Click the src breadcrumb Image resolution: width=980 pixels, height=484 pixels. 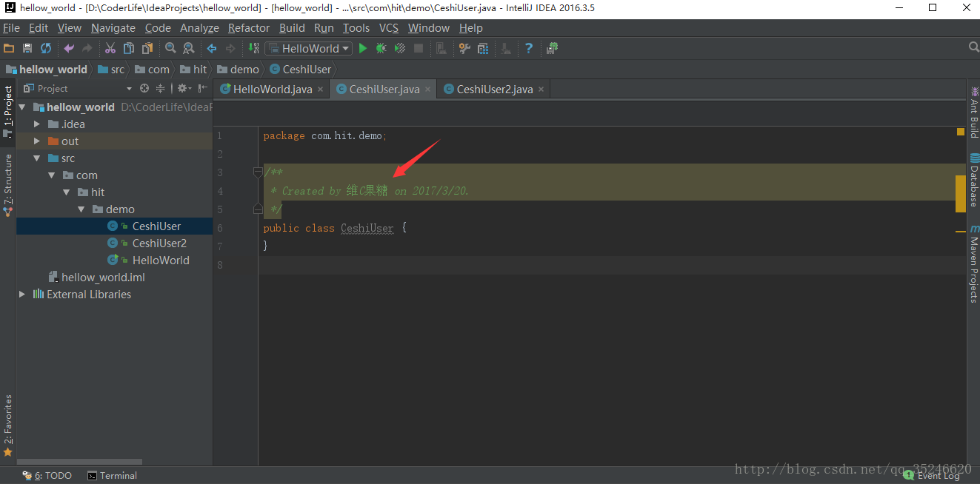[111, 70]
